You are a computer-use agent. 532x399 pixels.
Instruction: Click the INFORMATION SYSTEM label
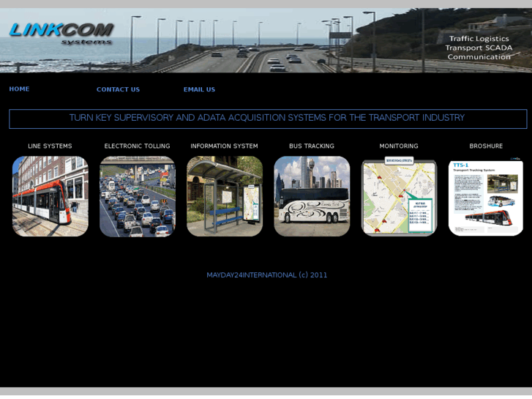point(224,146)
